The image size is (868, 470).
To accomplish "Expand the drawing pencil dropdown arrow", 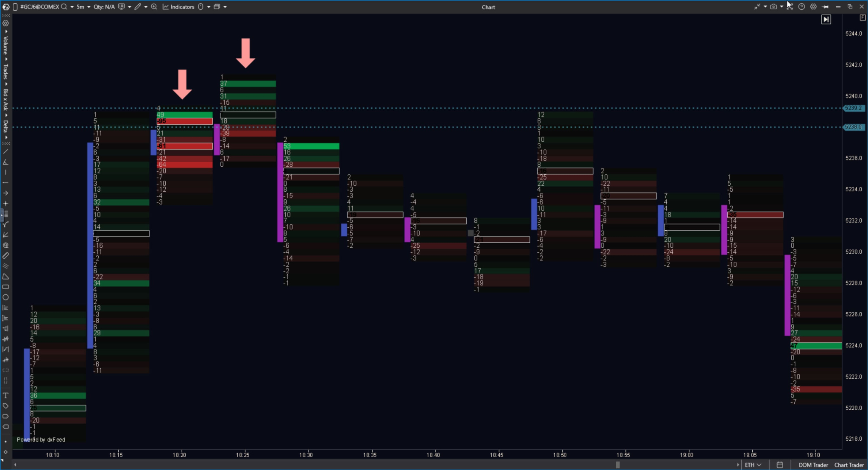I will [x=146, y=7].
